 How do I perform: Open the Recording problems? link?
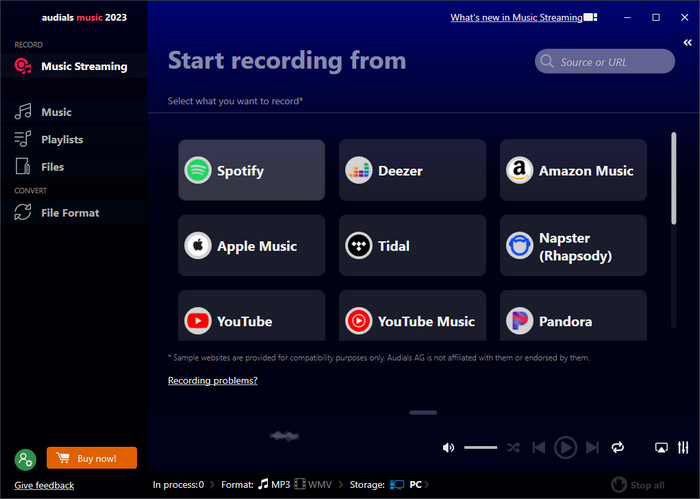[212, 380]
